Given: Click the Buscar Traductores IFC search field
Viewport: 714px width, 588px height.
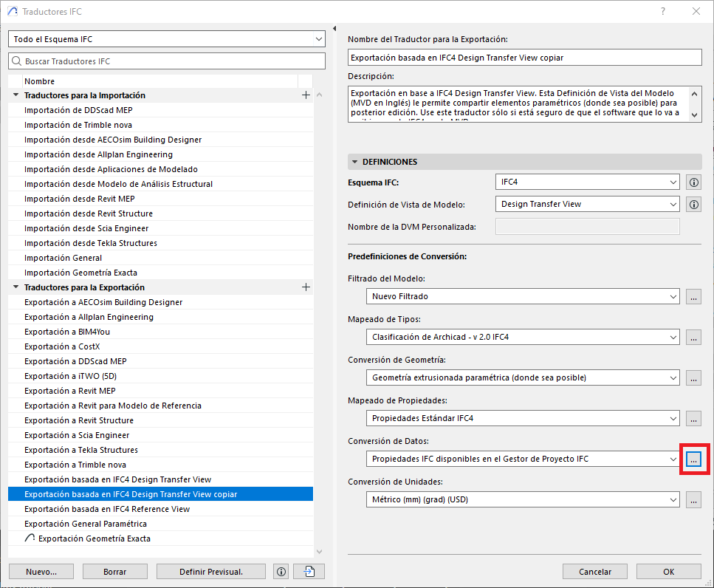Looking at the screenshot, I should (166, 61).
